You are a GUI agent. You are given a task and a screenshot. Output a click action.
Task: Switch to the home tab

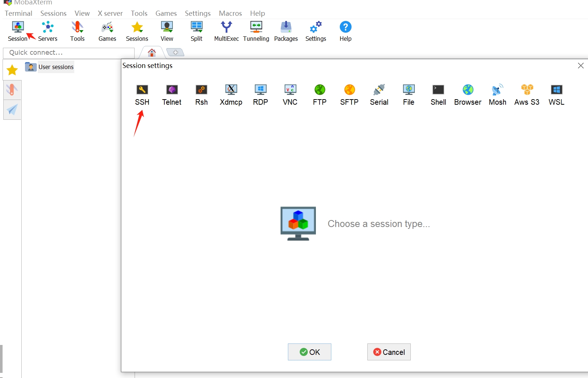click(x=152, y=53)
